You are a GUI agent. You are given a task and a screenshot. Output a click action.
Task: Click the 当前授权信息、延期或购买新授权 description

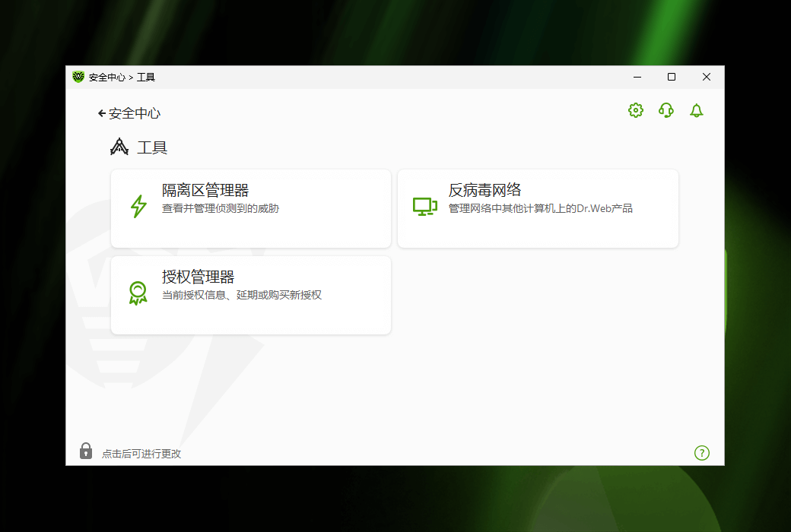coord(242,295)
